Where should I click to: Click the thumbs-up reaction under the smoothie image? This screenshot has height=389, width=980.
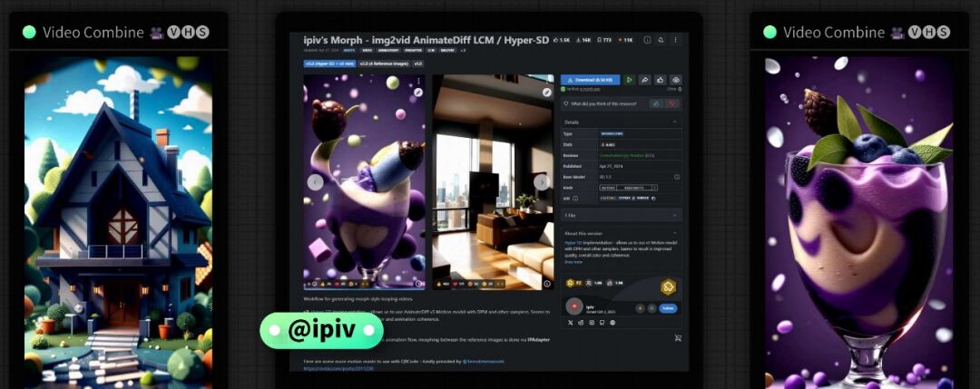(x=326, y=284)
